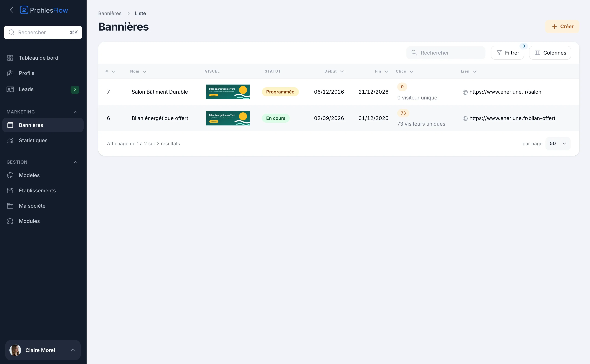Viewport: 590px width, 364px height.
Task: Click the Leads contact card icon
Action: point(10,89)
